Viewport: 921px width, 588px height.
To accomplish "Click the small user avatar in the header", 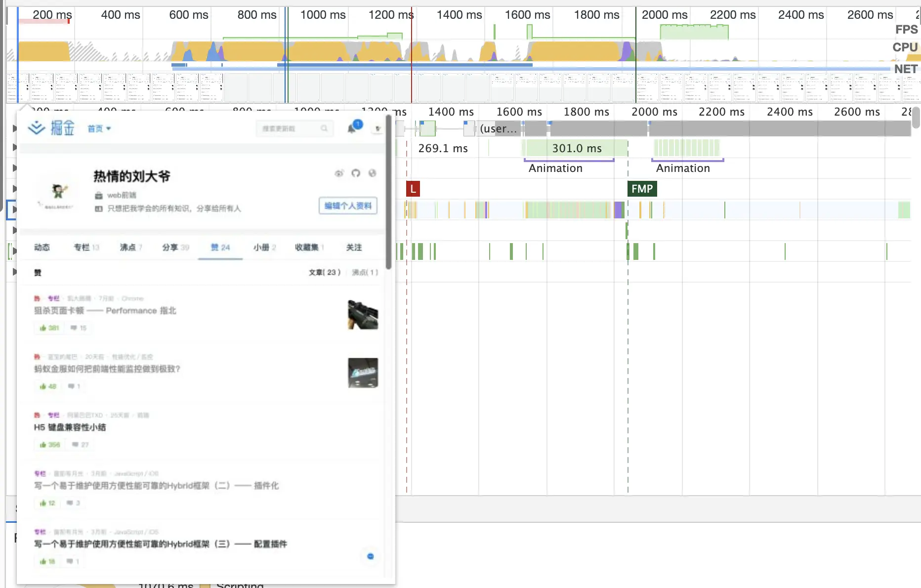I will click(x=377, y=128).
